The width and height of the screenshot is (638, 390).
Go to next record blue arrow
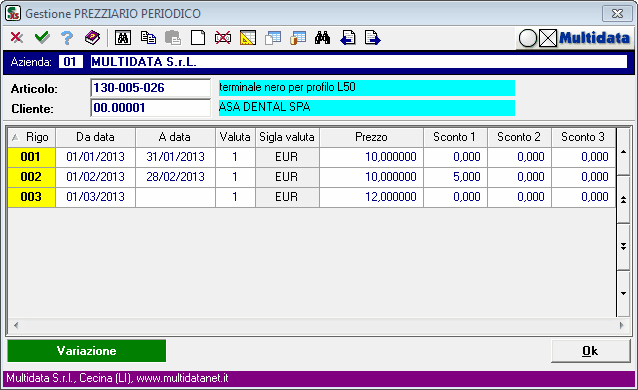(x=372, y=38)
